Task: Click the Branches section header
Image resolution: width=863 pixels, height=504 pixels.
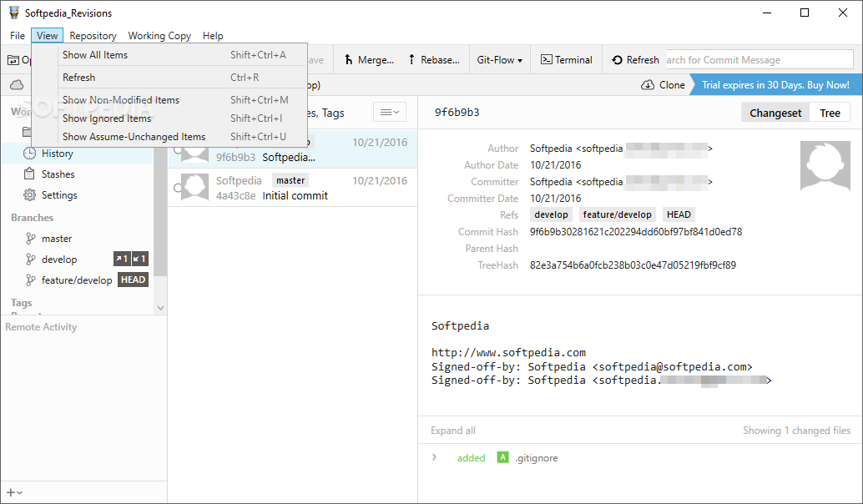Action: point(33,218)
